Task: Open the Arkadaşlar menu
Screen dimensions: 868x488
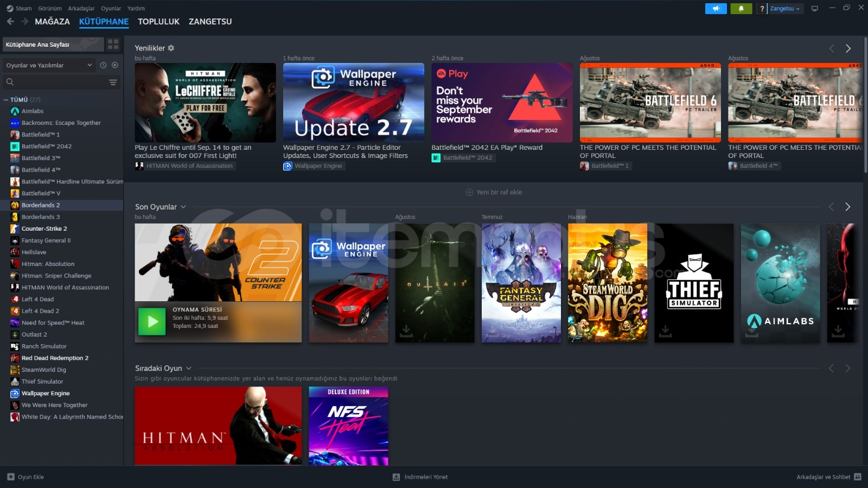Action: click(81, 9)
